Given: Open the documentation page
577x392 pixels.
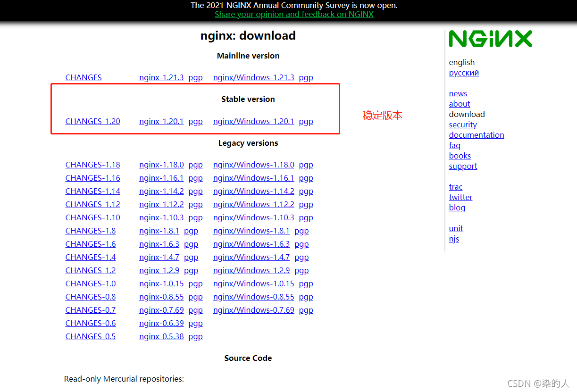Looking at the screenshot, I should click(x=477, y=135).
